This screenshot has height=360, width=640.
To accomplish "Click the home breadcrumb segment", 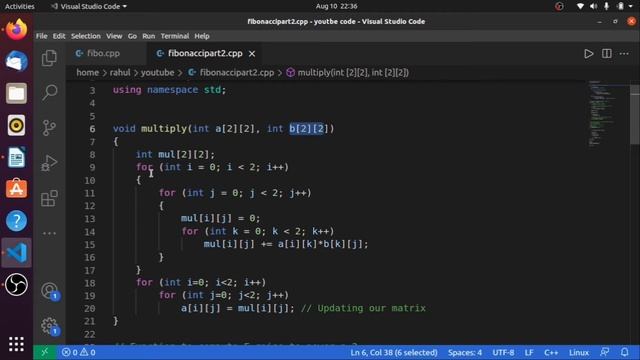I will click(x=87, y=73).
